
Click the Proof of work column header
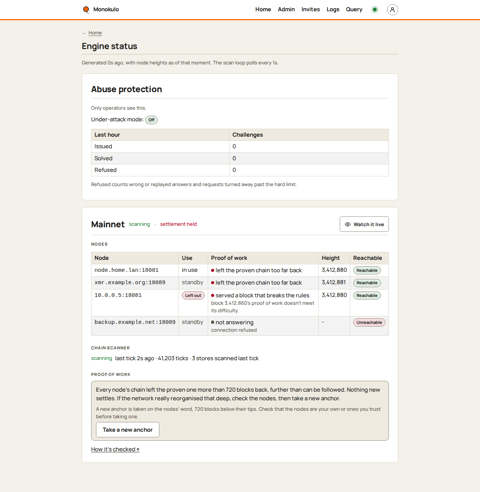coord(229,258)
